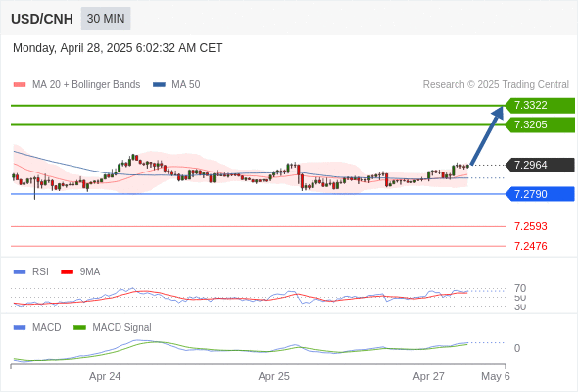Click the black 7.2964 current price tag
The height and width of the screenshot is (392, 578).
tap(540, 165)
